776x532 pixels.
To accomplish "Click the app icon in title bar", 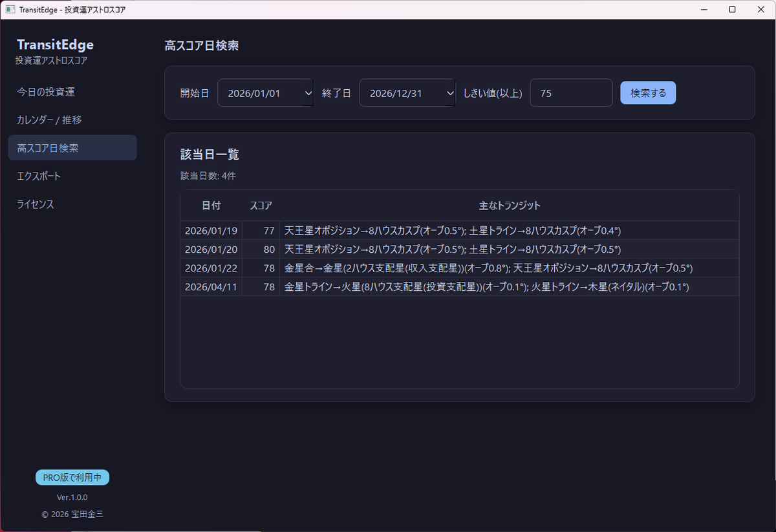I will pyautogui.click(x=10, y=10).
